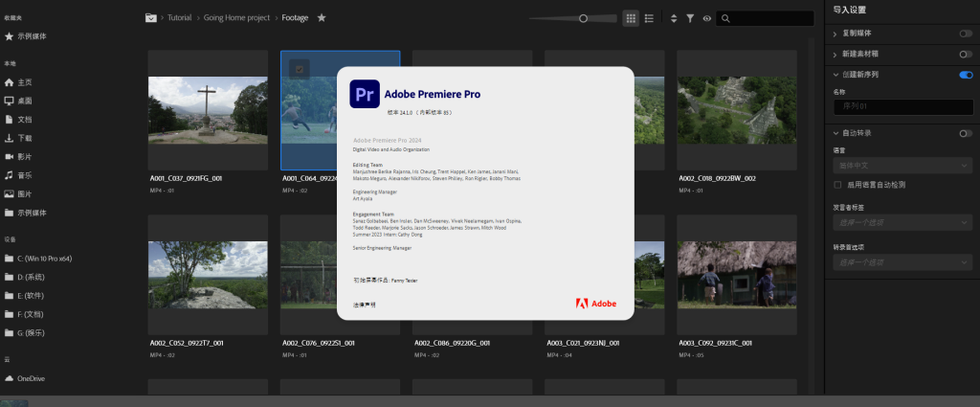Image resolution: width=980 pixels, height=407 pixels.
Task: Uncheck the selected clip checkbox A001_C064
Action: (300, 69)
